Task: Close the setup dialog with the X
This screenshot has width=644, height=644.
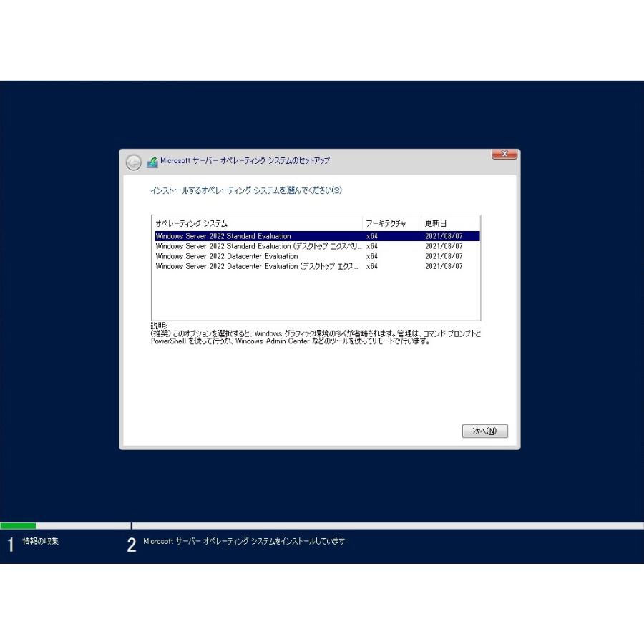Action: [x=504, y=154]
